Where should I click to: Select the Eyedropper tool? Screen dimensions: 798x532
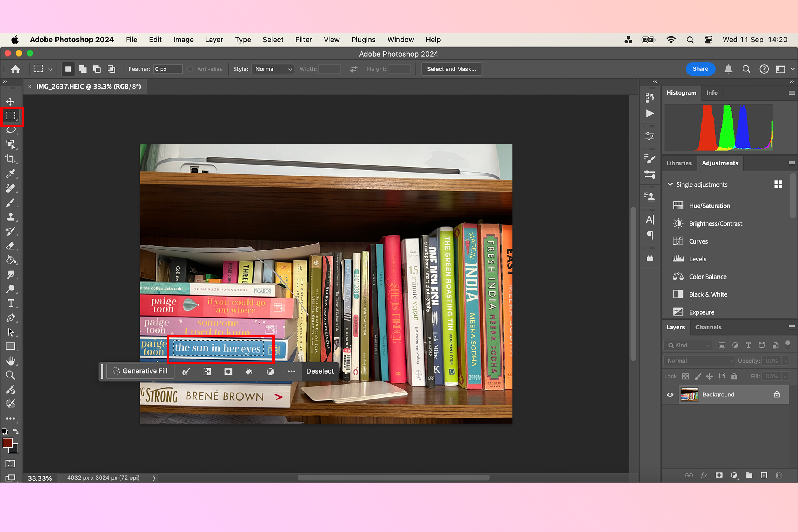click(11, 174)
